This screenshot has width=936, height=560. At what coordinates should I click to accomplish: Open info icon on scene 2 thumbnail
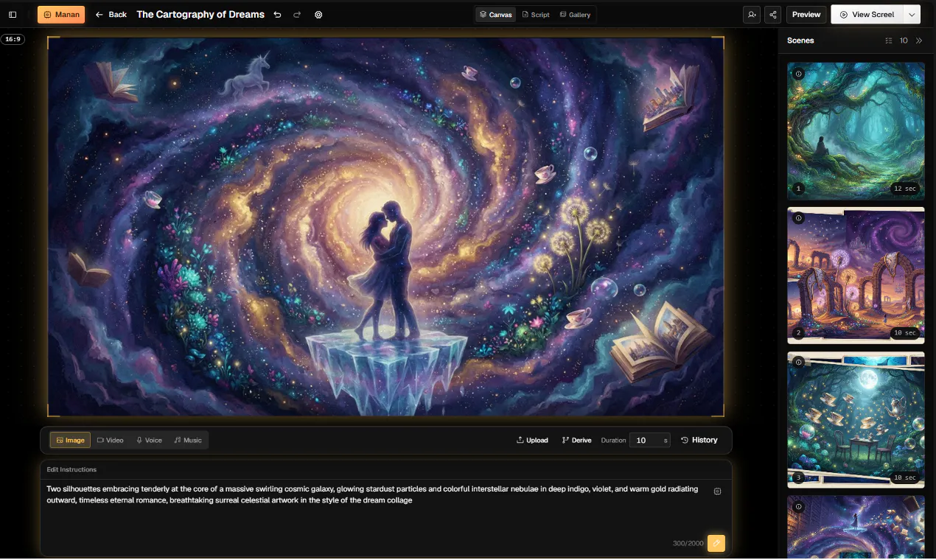799,218
